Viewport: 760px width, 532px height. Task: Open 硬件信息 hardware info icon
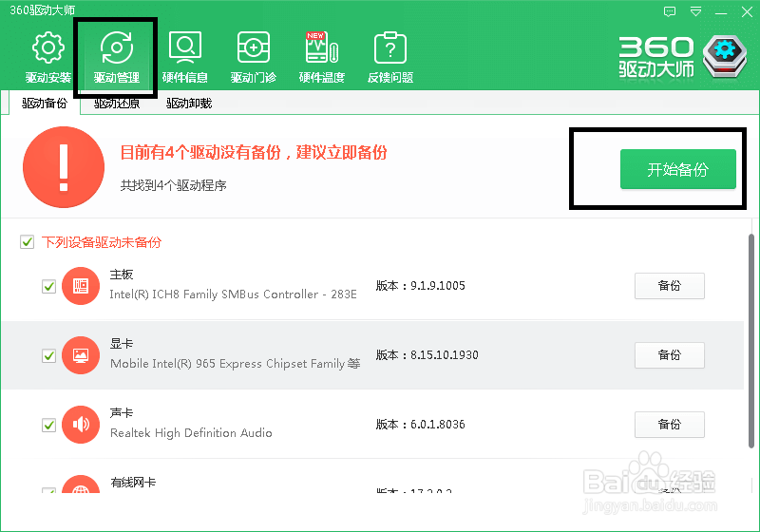pos(184,47)
